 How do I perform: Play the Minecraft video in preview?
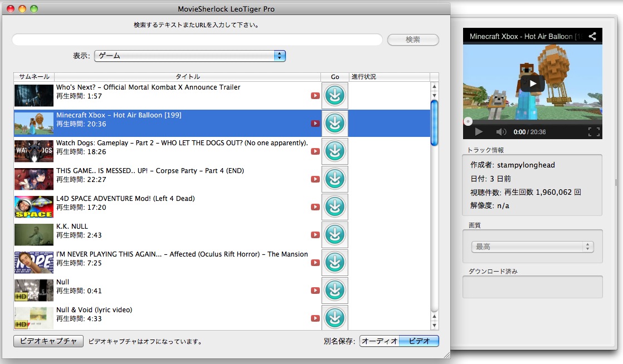[x=533, y=83]
